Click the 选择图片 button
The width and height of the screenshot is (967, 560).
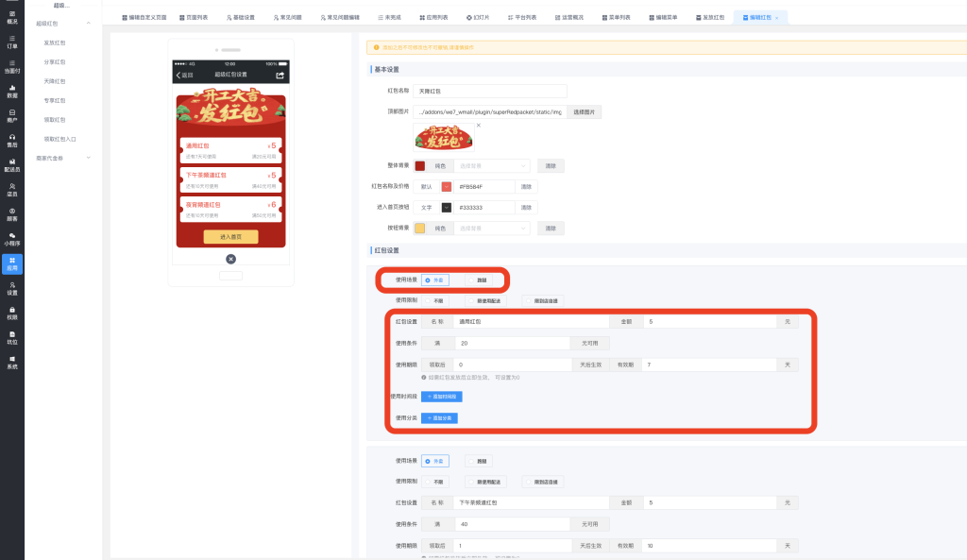click(584, 111)
